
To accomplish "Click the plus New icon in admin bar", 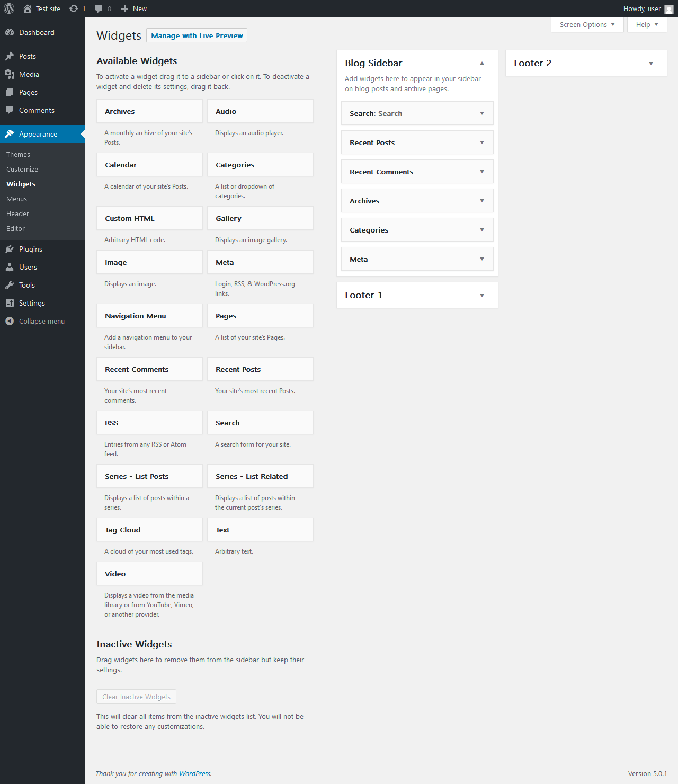I will click(x=124, y=8).
